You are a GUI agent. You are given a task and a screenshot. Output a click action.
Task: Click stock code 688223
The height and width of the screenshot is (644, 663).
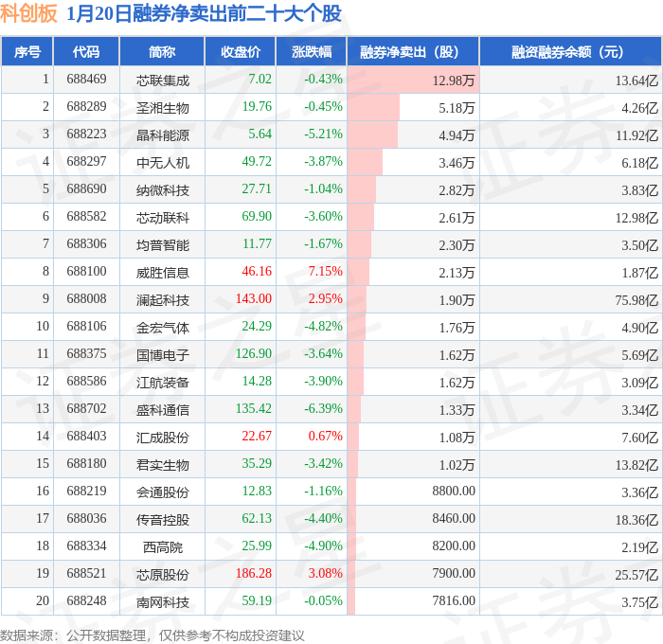click(86, 134)
